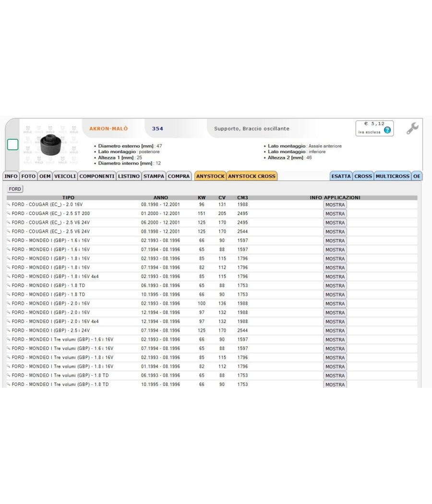Click magnifier icon beside Mondeo 100 kW row
Image resolution: width=432 pixels, height=504 pixels.
[8, 303]
